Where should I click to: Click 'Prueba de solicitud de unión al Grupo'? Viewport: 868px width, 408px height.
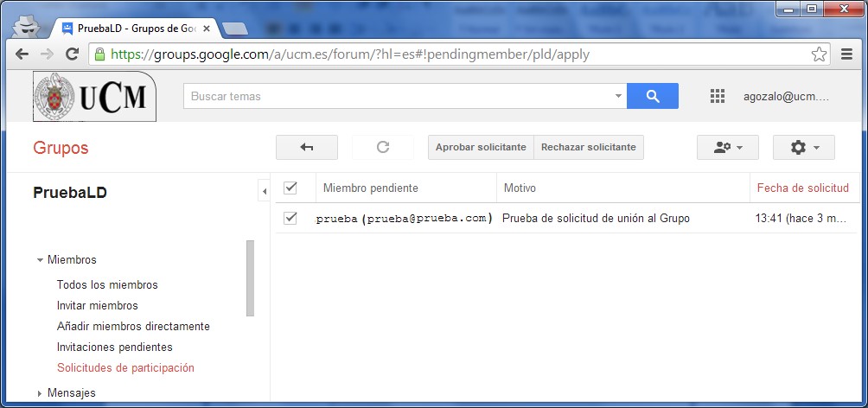point(597,218)
